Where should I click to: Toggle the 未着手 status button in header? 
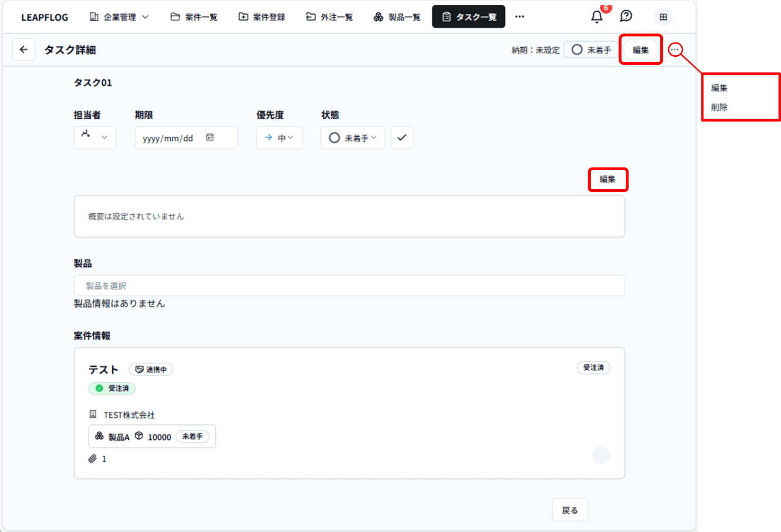tap(591, 50)
